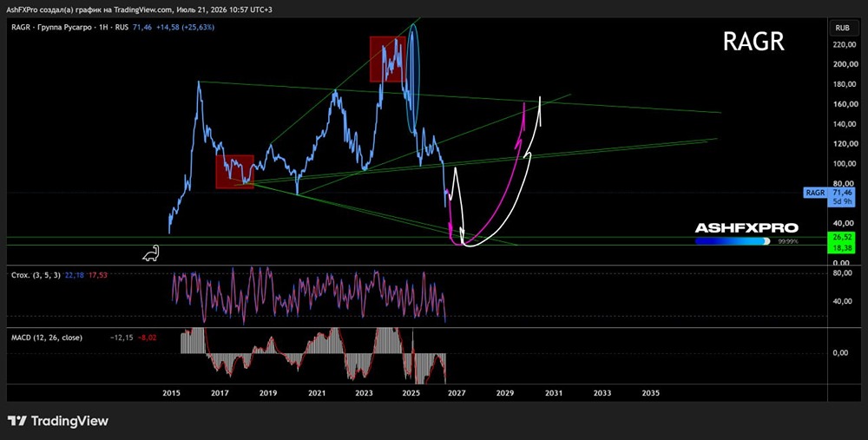Click the stochastic value 22,18
868x440 pixels.
(x=74, y=275)
